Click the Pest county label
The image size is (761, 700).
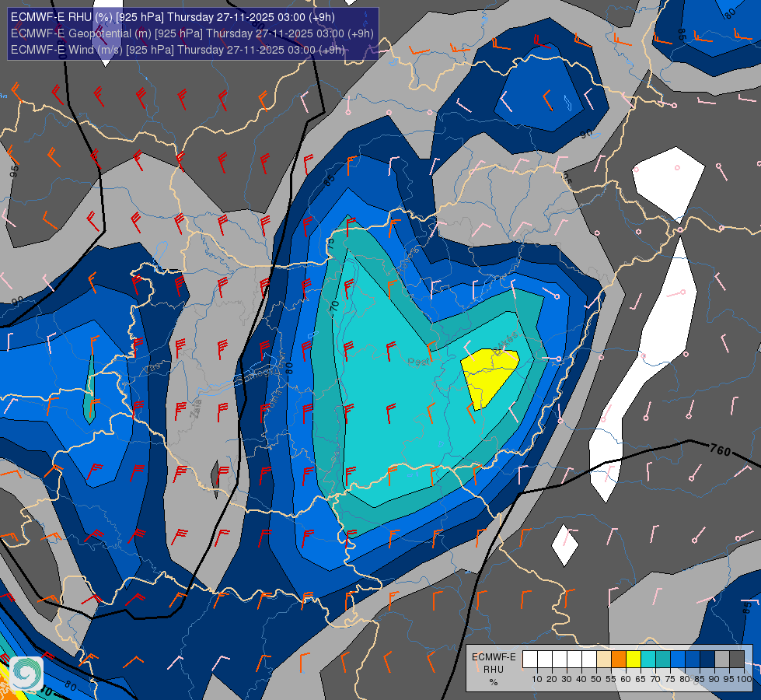point(417,361)
